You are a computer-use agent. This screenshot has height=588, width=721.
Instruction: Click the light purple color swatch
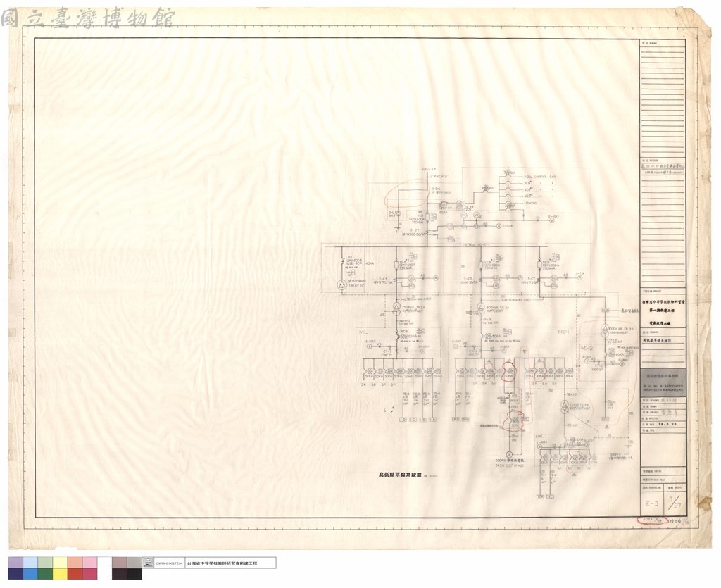click(15, 563)
